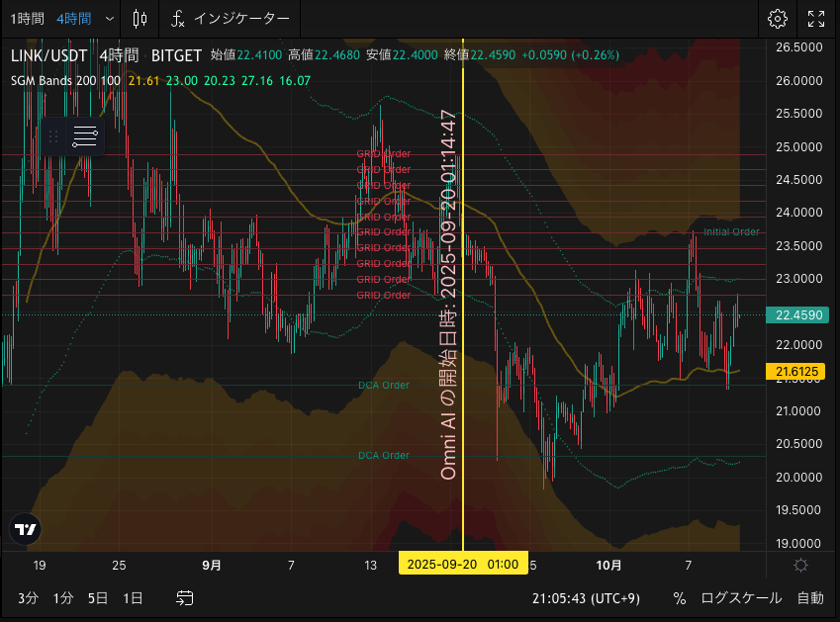Open chart settings gear icon
840x622 pixels.
point(777,19)
